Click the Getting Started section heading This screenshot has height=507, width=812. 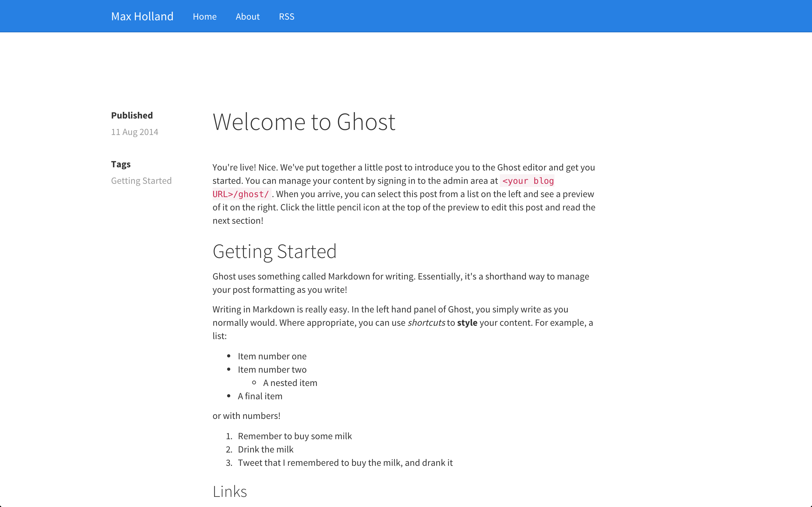[x=274, y=251]
